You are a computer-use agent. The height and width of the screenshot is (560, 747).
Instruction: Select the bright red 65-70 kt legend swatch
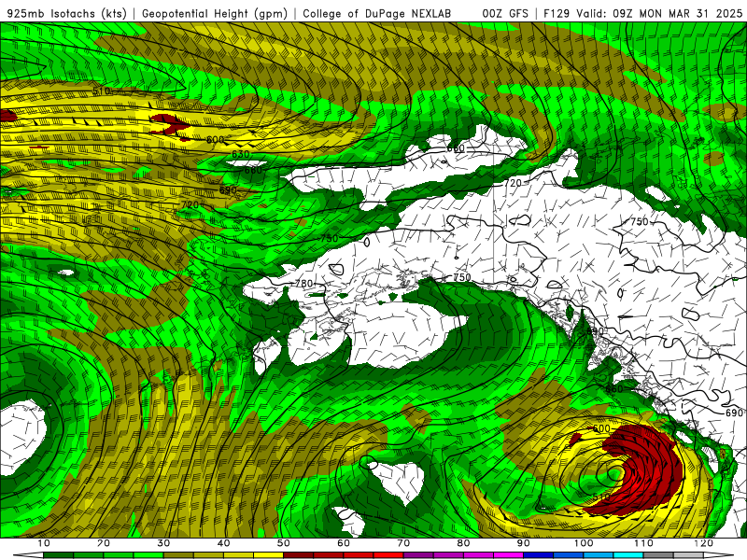point(388,555)
